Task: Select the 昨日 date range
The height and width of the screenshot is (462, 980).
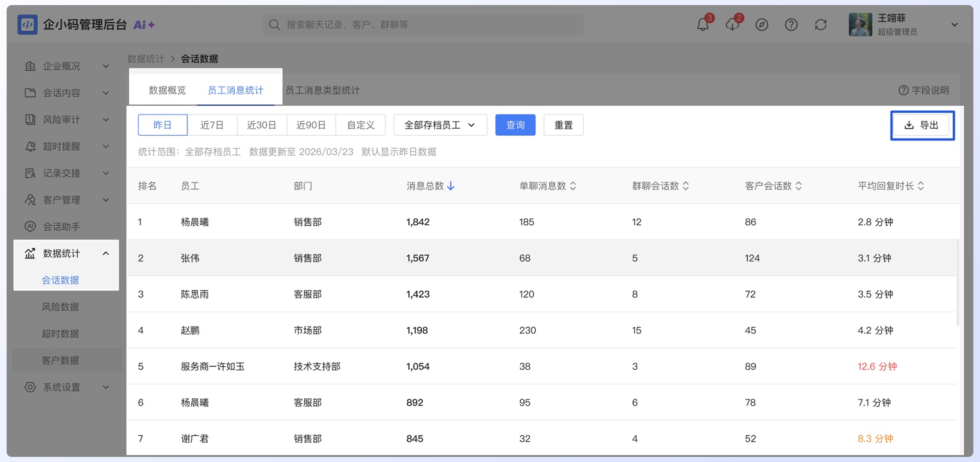Action: tap(163, 125)
